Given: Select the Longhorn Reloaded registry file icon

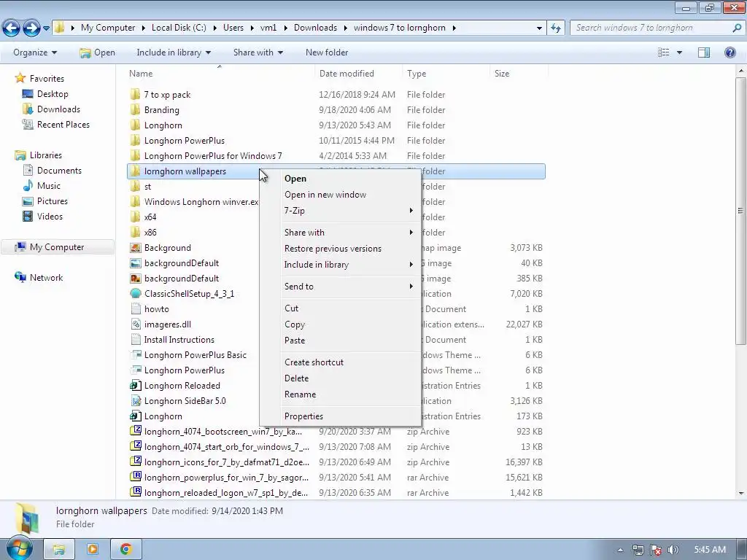Looking at the screenshot, I should coord(135,385).
